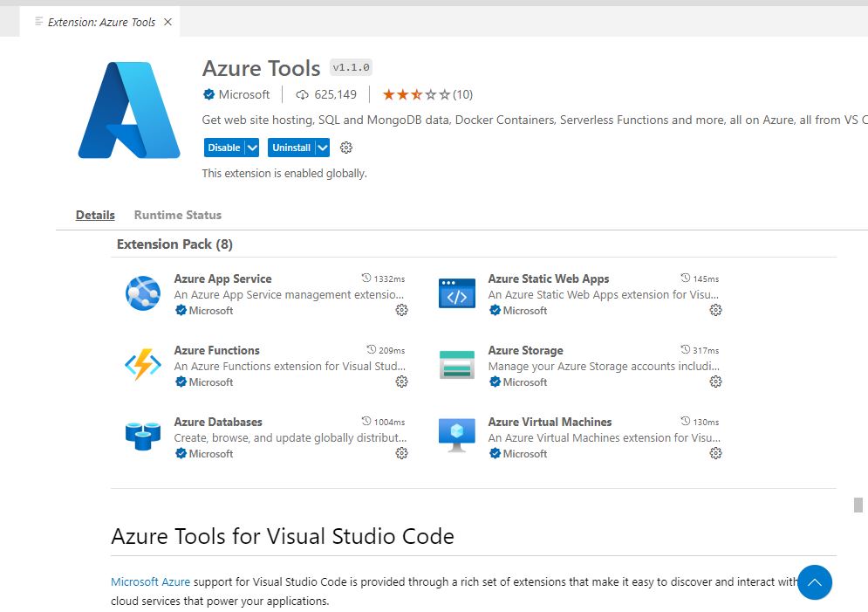Open the Azure Storage gear menu
The width and height of the screenshot is (868, 612).
[715, 382]
